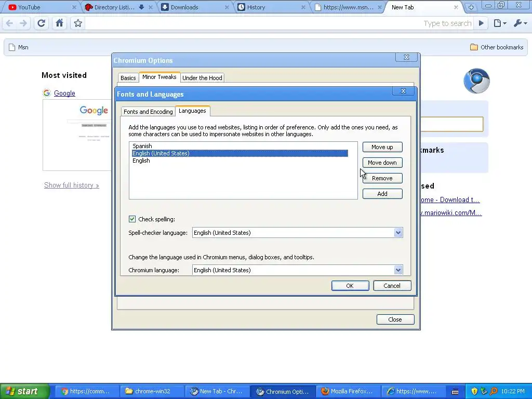Viewport: 532px width, 399px height.
Task: Click the Move down button
Action: (x=382, y=163)
